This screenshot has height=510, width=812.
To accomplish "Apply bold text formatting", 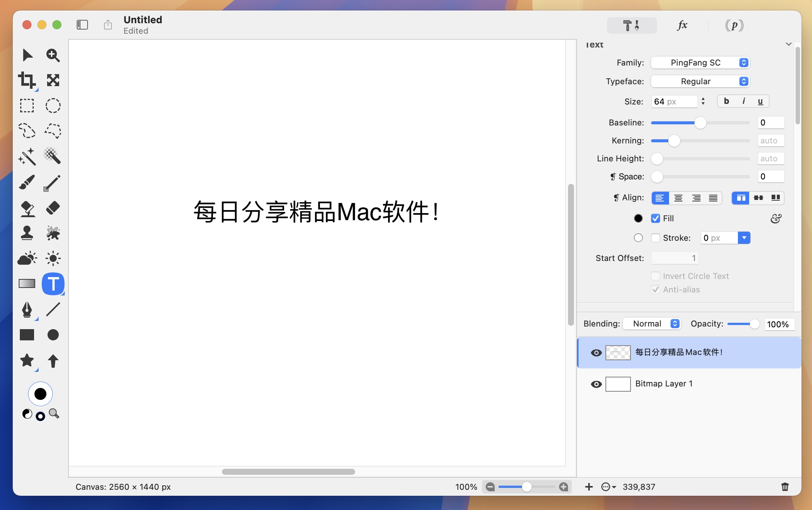I will pyautogui.click(x=726, y=101).
